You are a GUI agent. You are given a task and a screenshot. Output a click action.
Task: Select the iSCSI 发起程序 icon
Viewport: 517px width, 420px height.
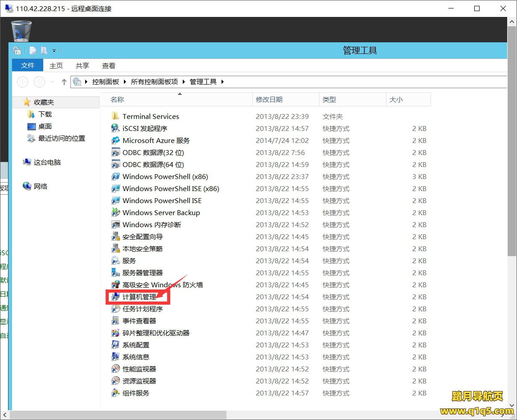coord(115,128)
